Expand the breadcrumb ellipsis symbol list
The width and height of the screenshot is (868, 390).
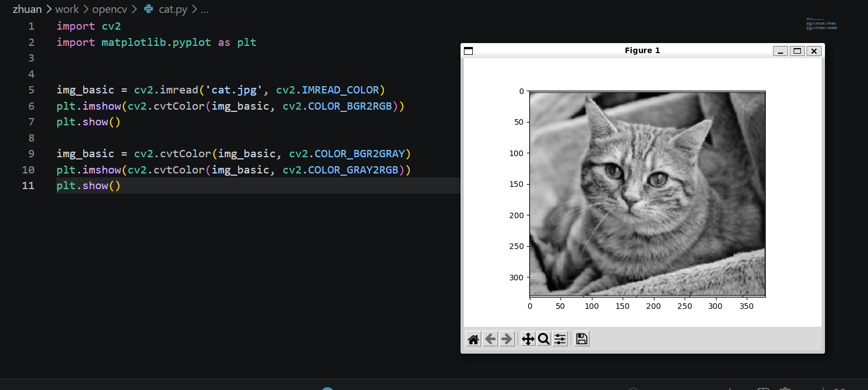pos(205,10)
